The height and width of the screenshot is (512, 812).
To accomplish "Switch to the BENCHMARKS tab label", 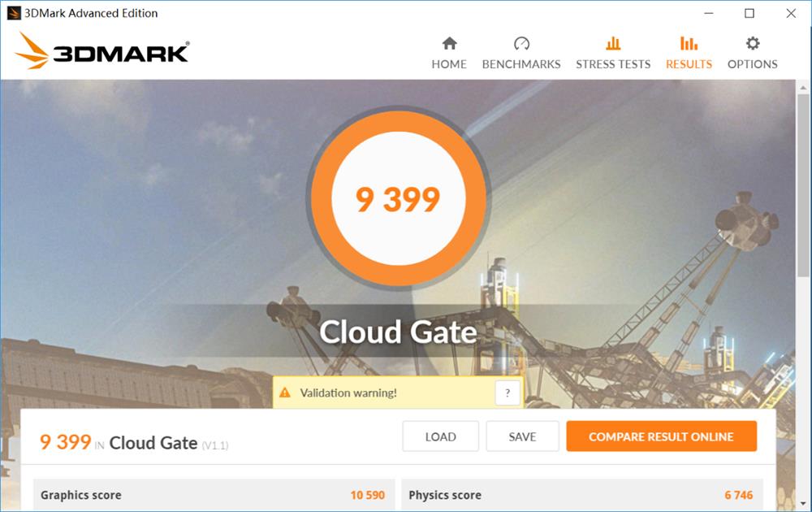I will [x=521, y=64].
